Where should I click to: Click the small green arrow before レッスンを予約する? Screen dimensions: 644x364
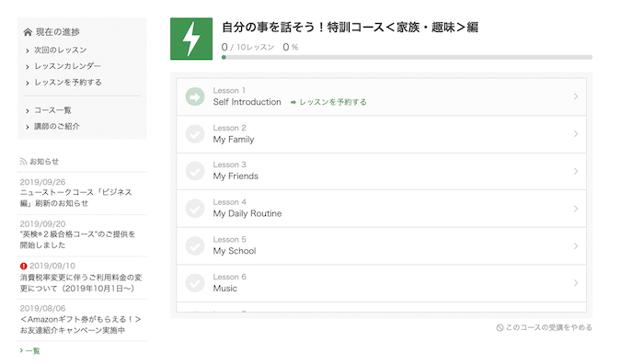tap(293, 102)
